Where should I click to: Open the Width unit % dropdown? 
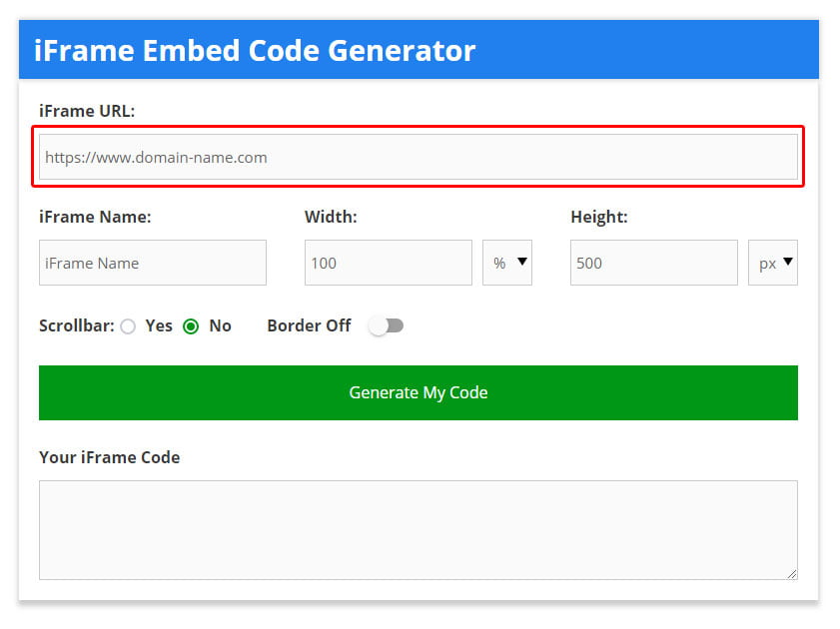tap(507, 263)
